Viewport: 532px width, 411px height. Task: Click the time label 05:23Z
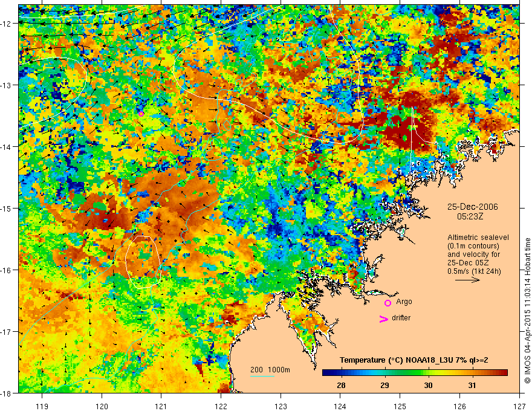(470, 216)
